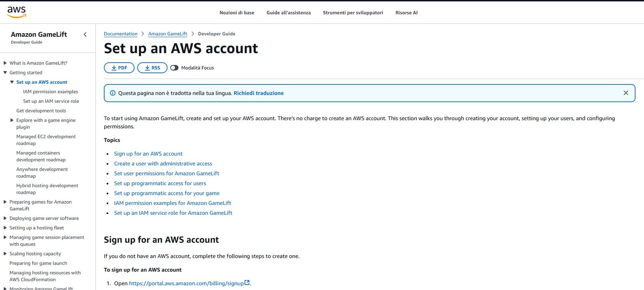Click the 'Set up an AWS account' sidebar item
This screenshot has height=290, width=644.
pyautogui.click(x=42, y=82)
